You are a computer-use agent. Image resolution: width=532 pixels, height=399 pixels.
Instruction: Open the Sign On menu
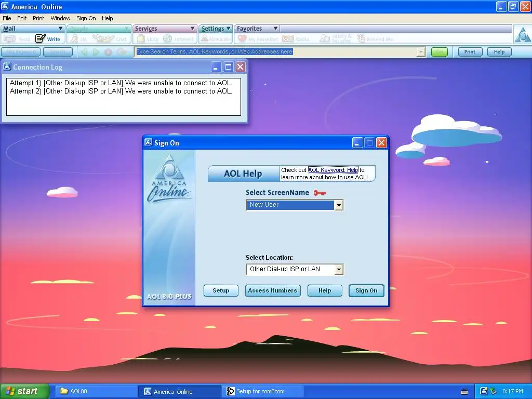86,18
